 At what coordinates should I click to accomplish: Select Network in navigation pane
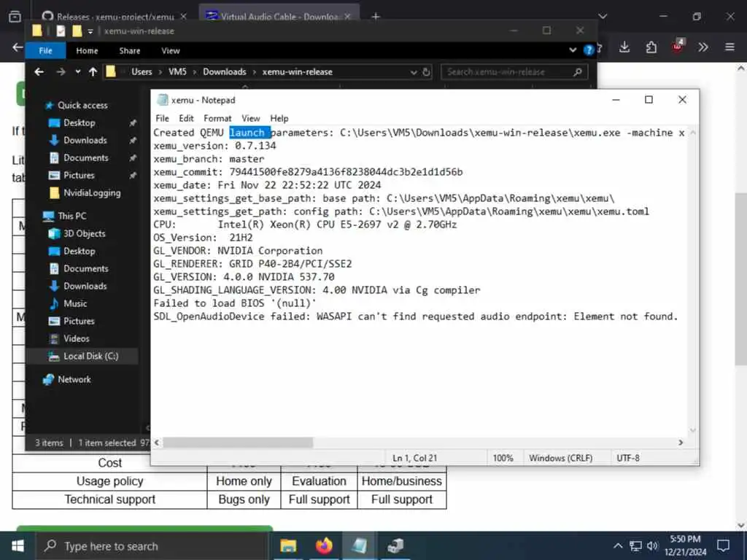tap(74, 379)
